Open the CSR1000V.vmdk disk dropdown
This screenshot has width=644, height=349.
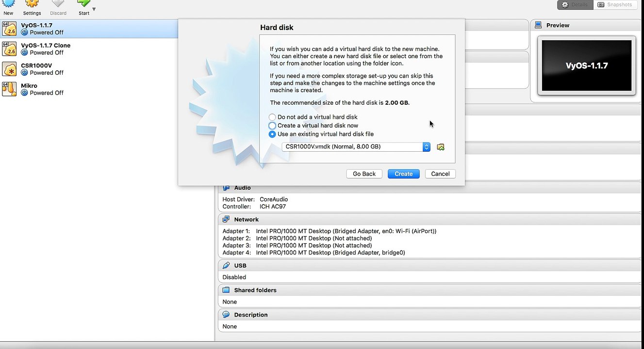pos(356,147)
